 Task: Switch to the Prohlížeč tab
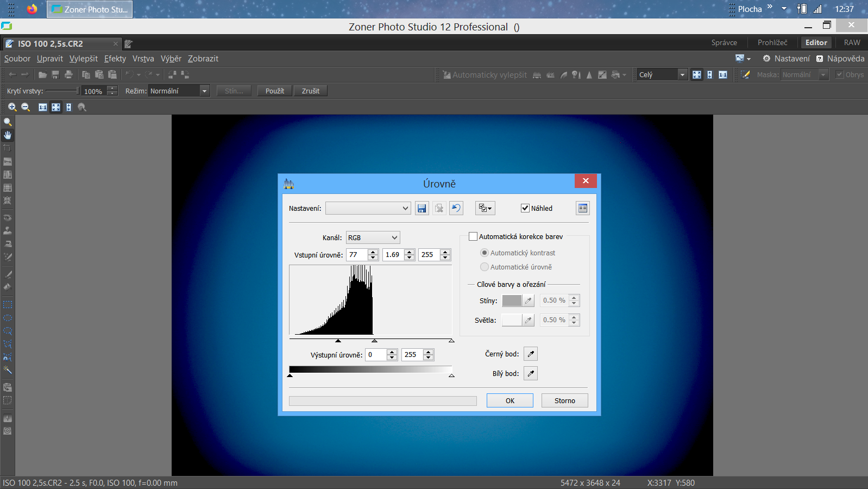(x=772, y=42)
